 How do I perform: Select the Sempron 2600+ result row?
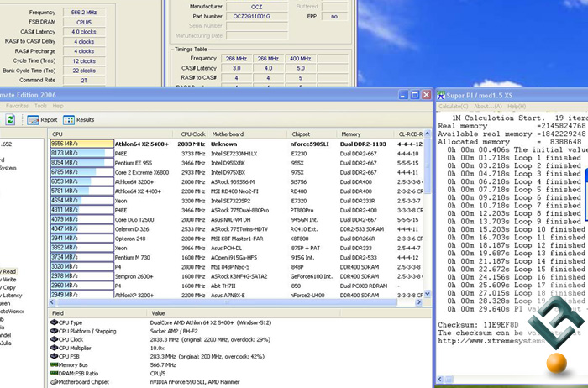(x=236, y=276)
